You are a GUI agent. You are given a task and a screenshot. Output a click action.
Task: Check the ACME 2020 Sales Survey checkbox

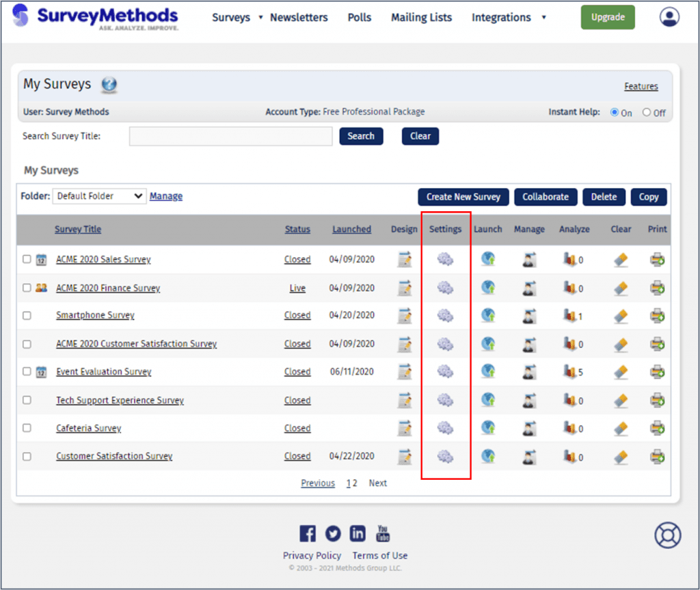click(x=27, y=259)
